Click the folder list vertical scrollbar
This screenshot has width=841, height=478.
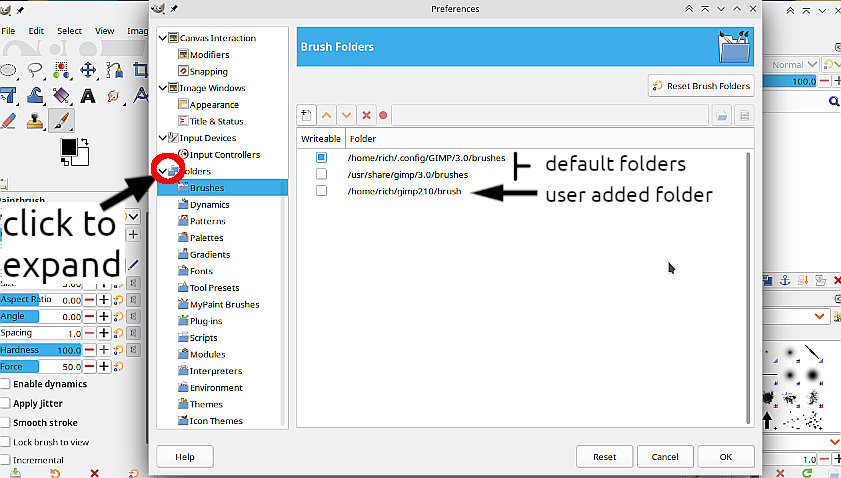[x=748, y=288]
